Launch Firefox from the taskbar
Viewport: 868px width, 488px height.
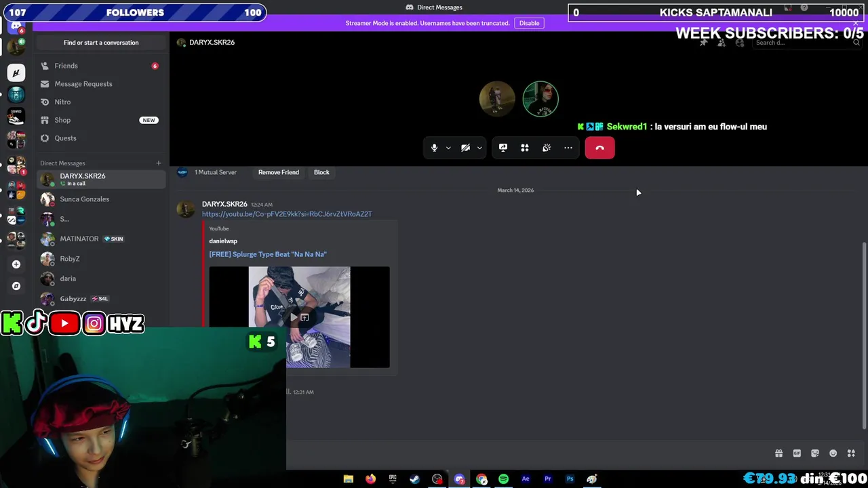[370, 479]
